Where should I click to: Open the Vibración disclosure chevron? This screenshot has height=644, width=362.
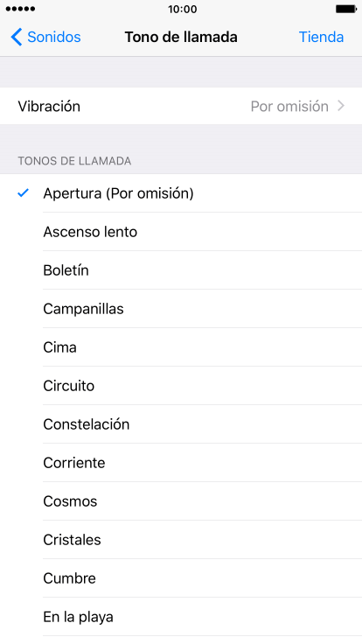click(x=341, y=106)
